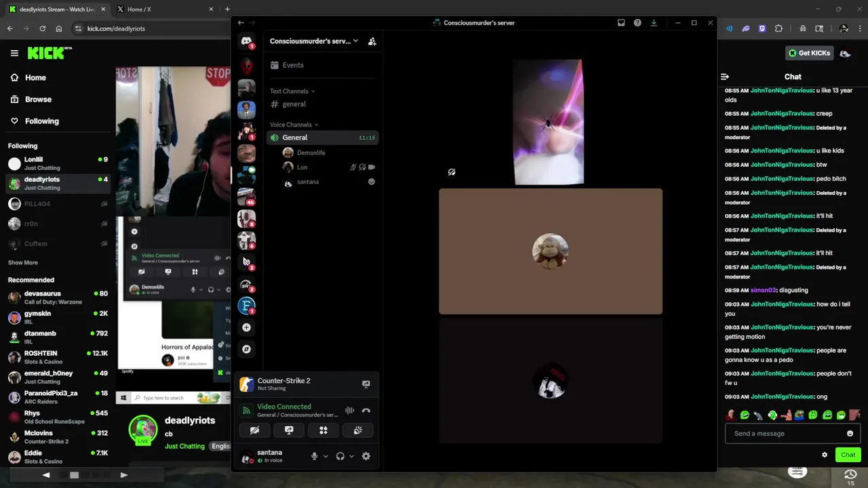Toggle camera in Discord voice panel

tap(254, 430)
